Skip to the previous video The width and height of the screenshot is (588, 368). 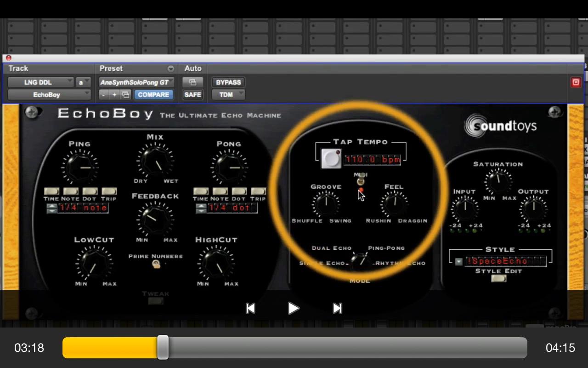[250, 308]
